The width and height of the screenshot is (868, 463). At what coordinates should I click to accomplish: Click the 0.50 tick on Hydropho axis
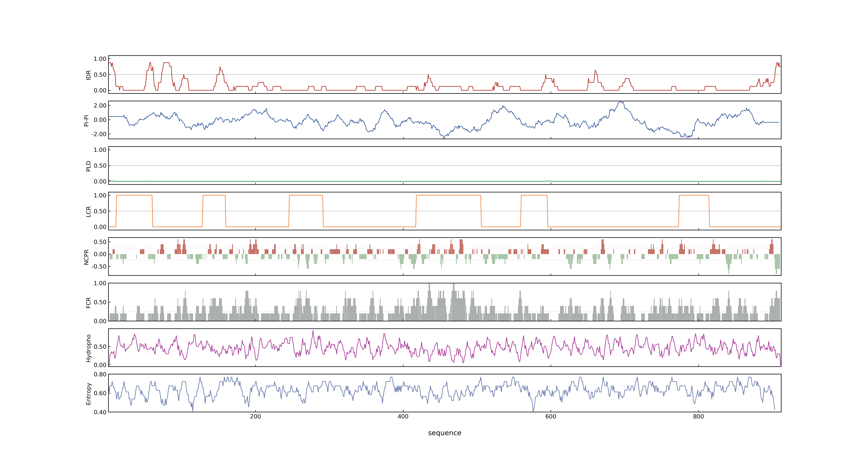[x=100, y=347]
